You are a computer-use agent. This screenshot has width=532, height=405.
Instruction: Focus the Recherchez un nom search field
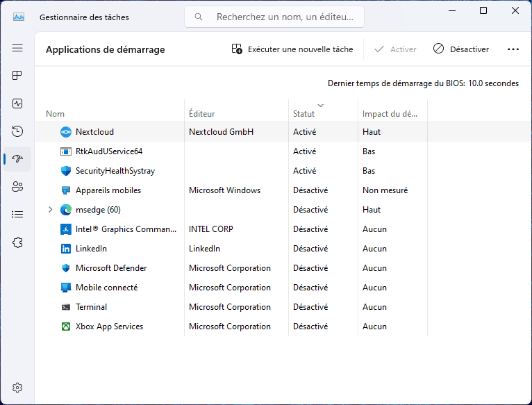[274, 17]
